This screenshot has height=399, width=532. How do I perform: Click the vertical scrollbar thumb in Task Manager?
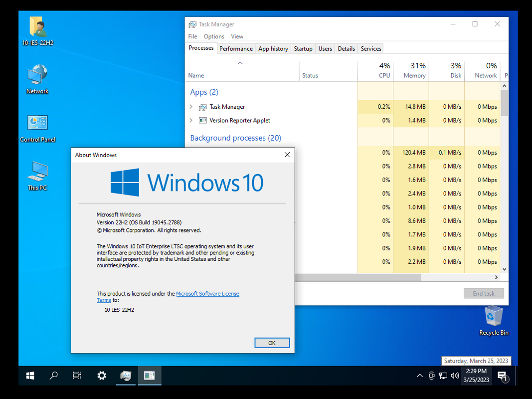click(x=504, y=103)
